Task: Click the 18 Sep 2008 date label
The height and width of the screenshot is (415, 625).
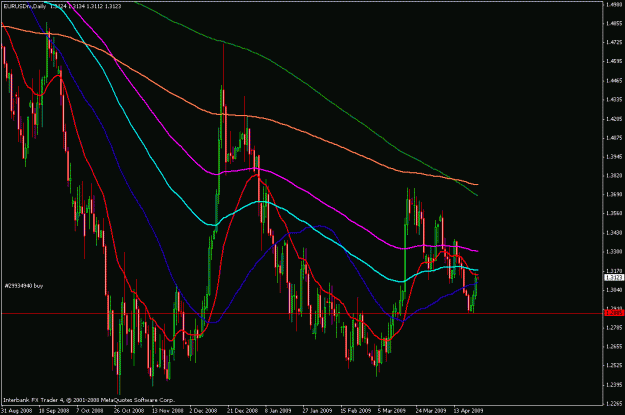Action: [54, 410]
